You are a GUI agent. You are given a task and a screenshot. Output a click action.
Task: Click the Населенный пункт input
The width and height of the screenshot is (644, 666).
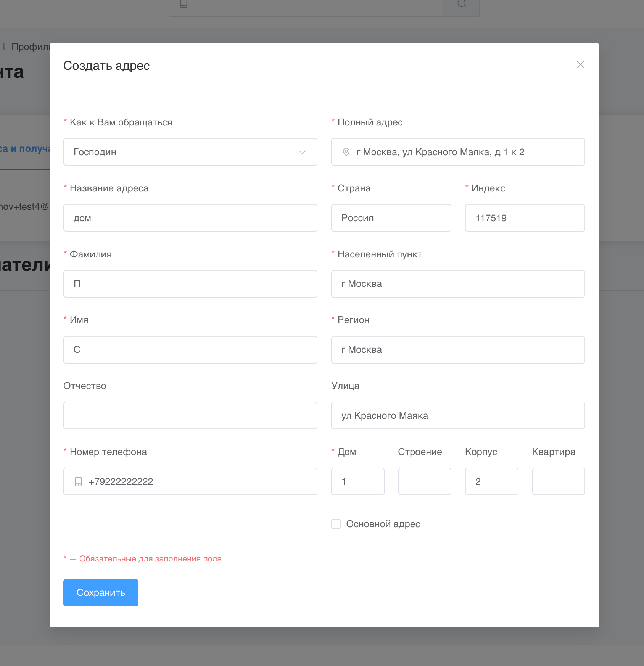click(458, 284)
